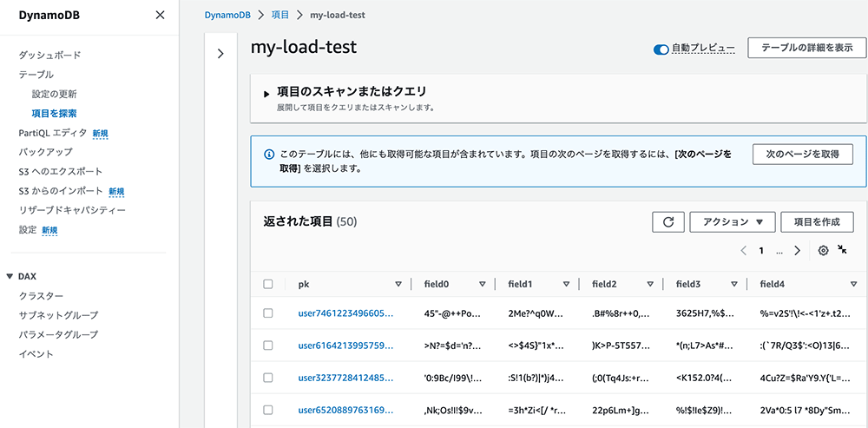Sort by field2 column arrow
Viewport: 868px width, 428px height.
(650, 284)
